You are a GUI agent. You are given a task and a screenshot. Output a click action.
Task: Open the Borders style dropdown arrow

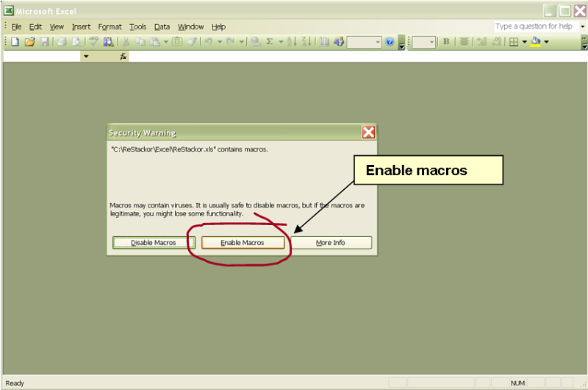click(x=525, y=42)
